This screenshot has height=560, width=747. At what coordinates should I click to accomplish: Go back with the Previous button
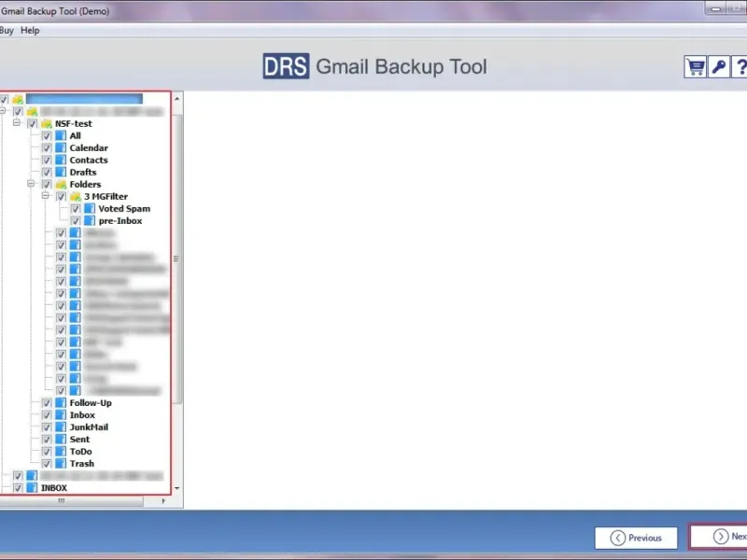(x=636, y=539)
